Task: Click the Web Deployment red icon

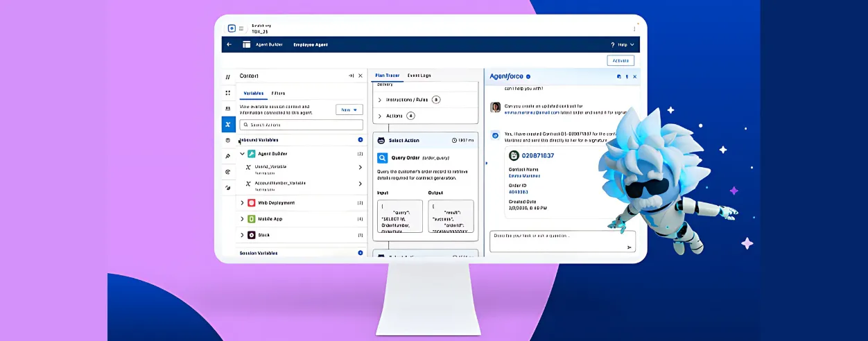Action: pos(252,203)
